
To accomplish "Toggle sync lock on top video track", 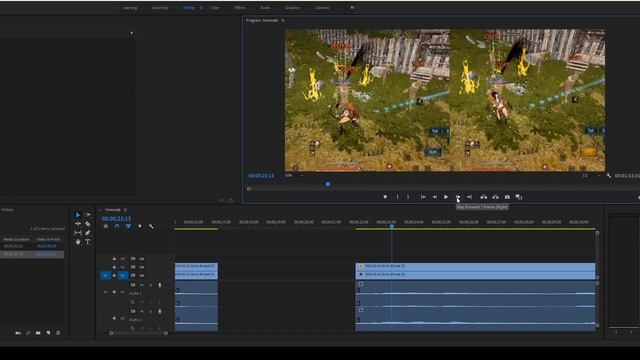I will (133, 259).
